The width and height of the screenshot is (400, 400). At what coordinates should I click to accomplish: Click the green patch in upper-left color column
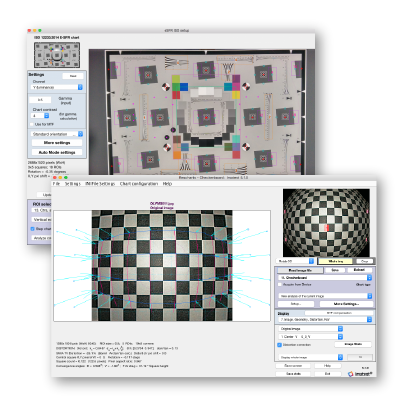[176, 87]
